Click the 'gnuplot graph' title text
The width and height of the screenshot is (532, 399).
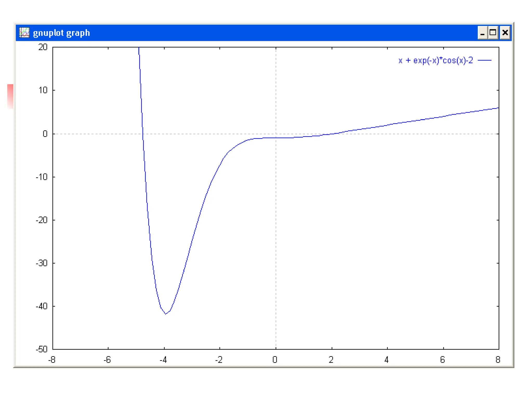click(x=62, y=33)
